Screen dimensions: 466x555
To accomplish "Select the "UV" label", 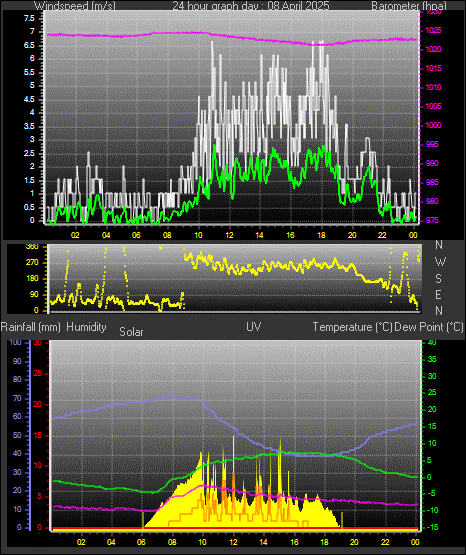I will pos(254,327).
